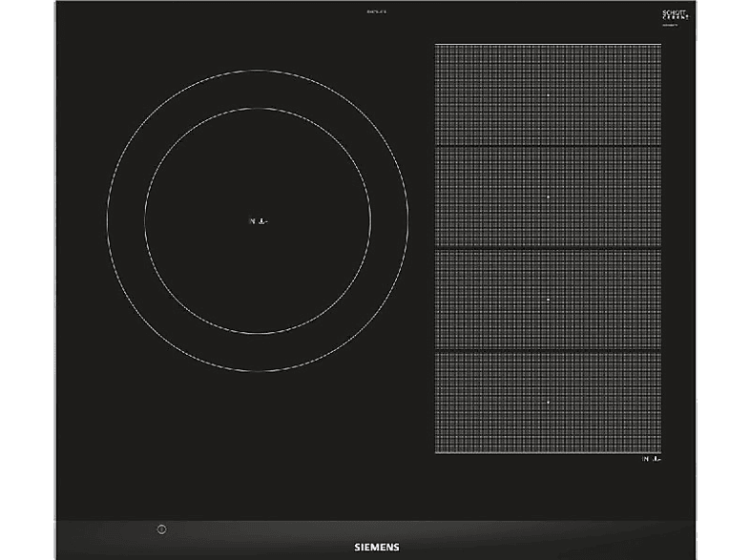Tap the center dot of the third flex segment
Image resolution: width=750 pixels, height=560 pixels.
click(x=548, y=300)
